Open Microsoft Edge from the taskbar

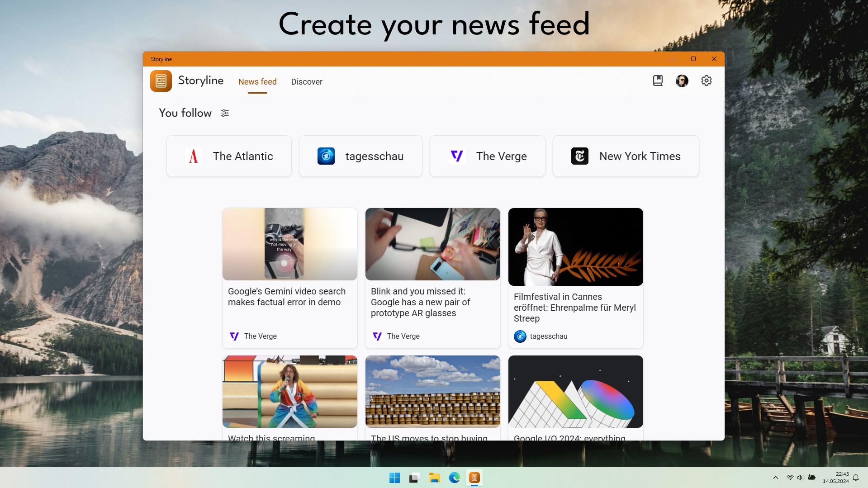pyautogui.click(x=455, y=478)
